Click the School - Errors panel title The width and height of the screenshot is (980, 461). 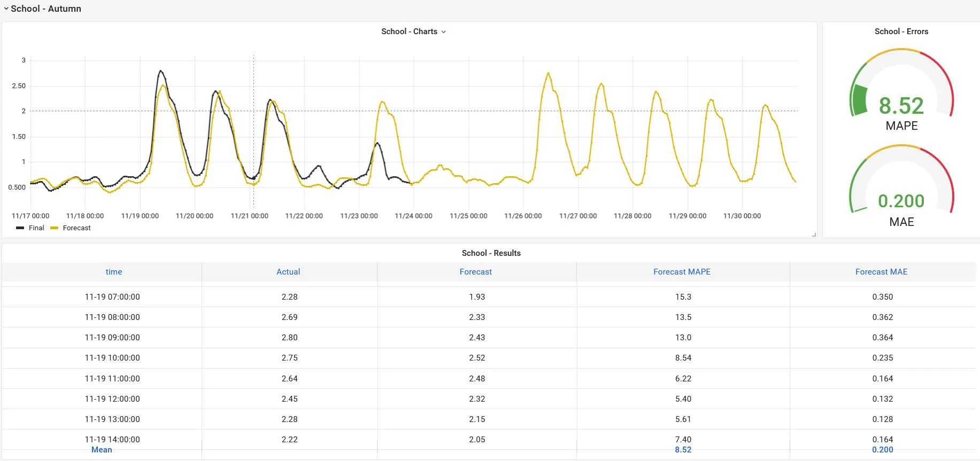coord(901,32)
